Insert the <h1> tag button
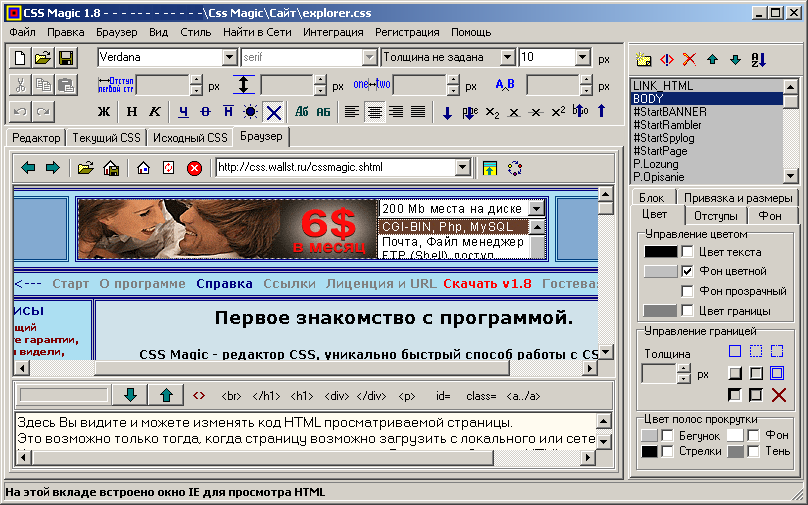 (x=302, y=396)
